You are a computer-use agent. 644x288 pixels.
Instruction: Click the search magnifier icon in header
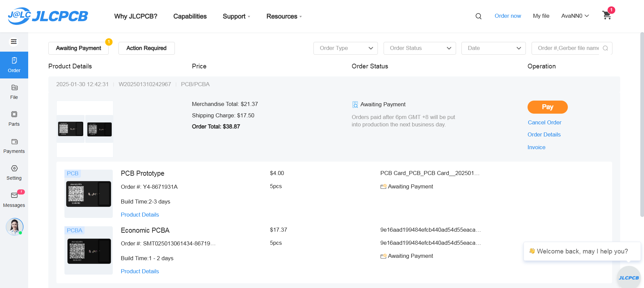pos(479,16)
